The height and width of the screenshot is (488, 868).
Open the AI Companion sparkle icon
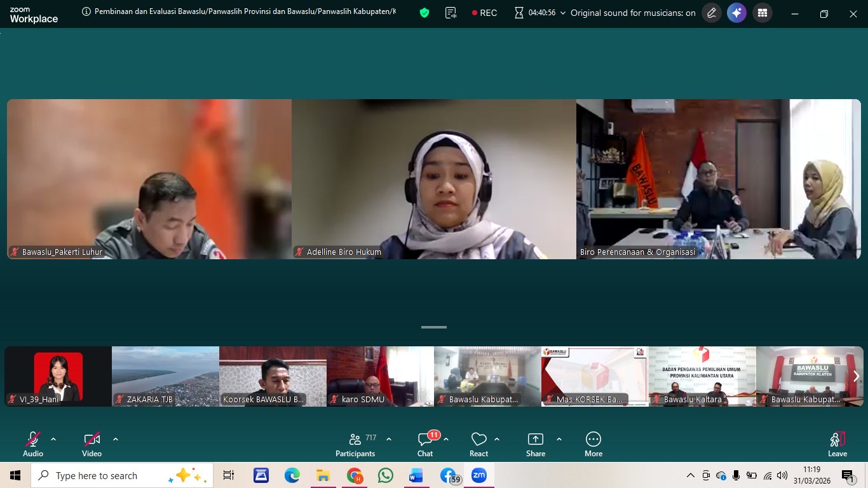coord(736,13)
